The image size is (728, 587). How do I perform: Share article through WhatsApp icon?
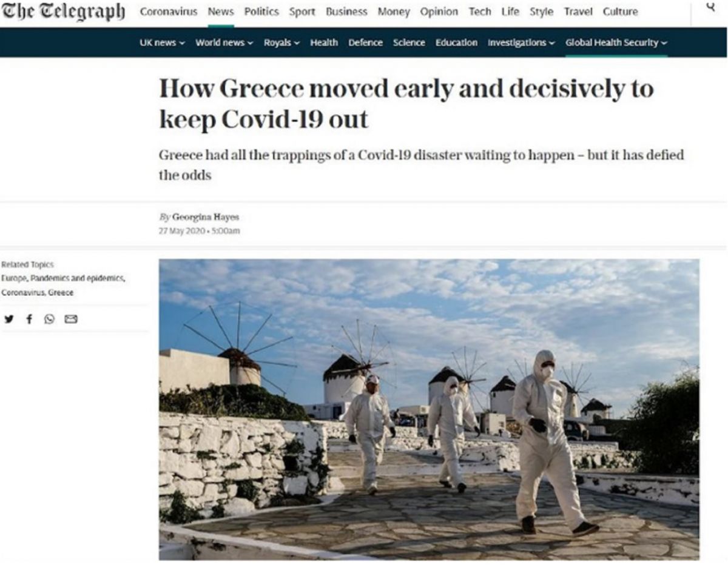click(49, 319)
